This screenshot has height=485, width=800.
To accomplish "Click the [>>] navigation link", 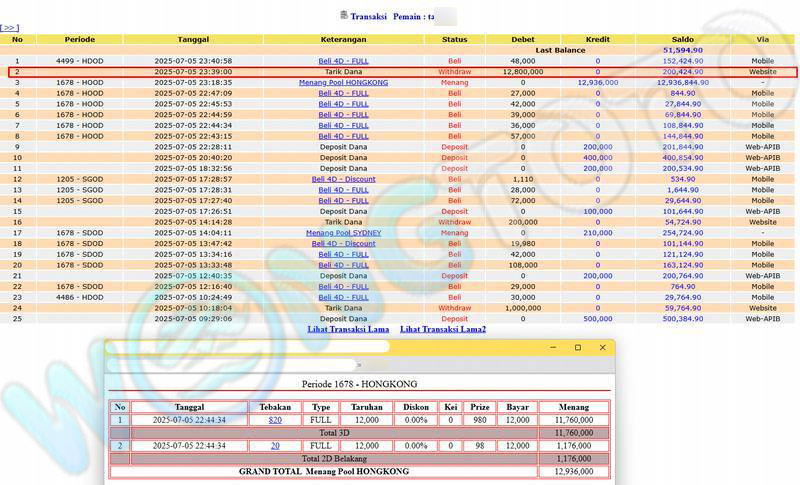I will [x=10, y=28].
